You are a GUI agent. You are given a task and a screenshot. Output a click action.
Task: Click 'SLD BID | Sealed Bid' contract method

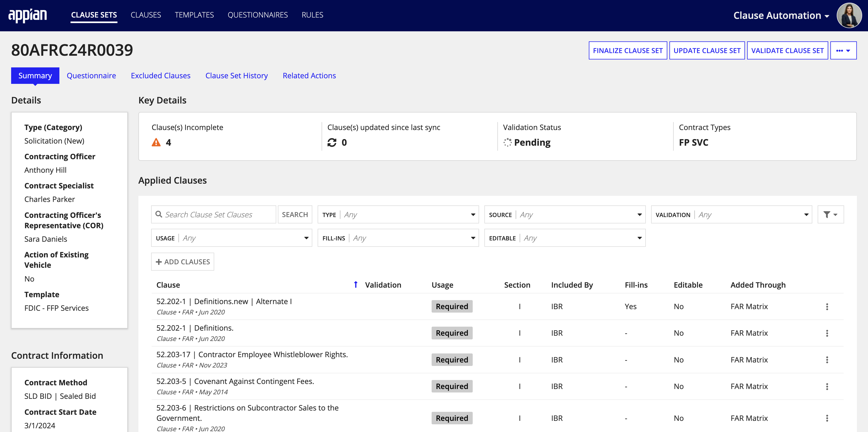[x=60, y=396]
